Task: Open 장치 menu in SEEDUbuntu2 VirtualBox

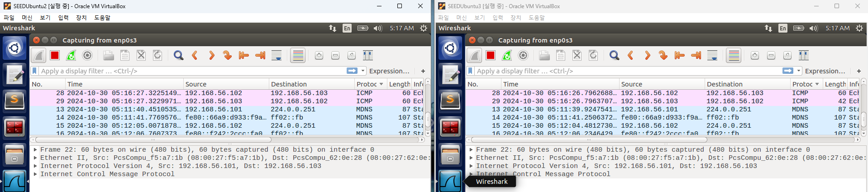Action: (81, 18)
